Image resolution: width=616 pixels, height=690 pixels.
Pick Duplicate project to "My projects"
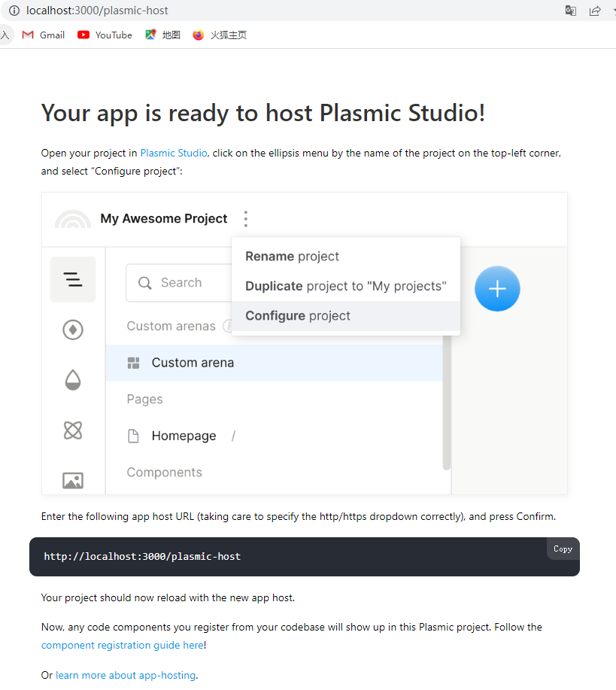[345, 286]
